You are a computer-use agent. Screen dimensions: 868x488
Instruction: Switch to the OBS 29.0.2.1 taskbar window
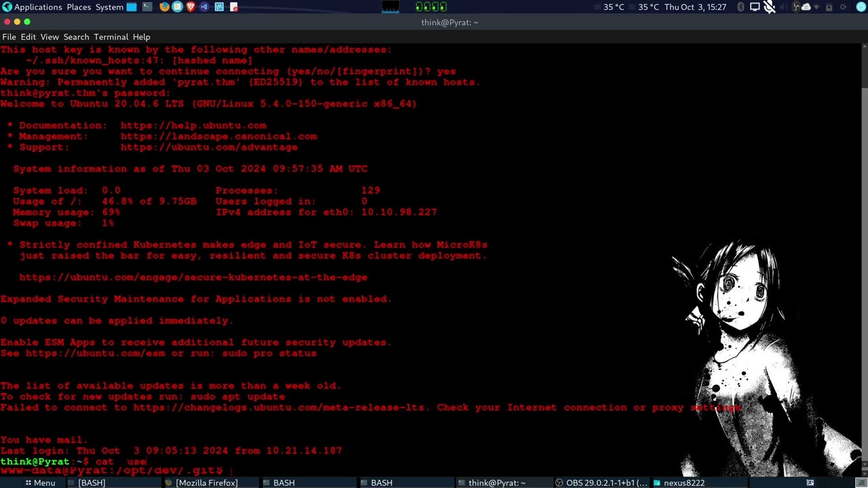601,483
